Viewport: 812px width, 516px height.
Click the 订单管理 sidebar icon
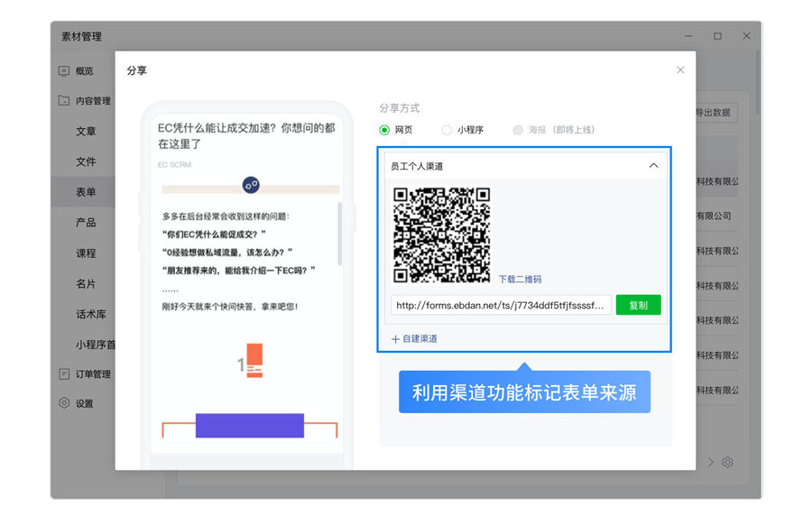[64, 373]
